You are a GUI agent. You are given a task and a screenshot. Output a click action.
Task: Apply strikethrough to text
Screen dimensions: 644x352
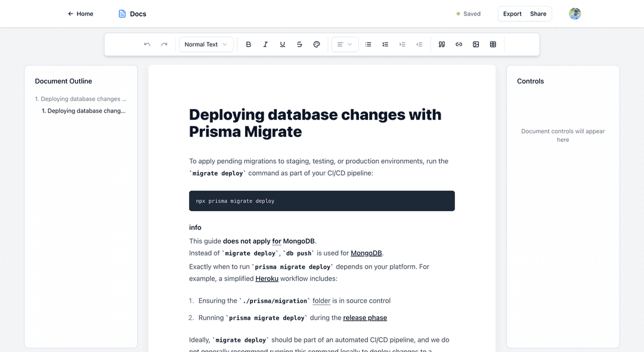click(x=299, y=45)
